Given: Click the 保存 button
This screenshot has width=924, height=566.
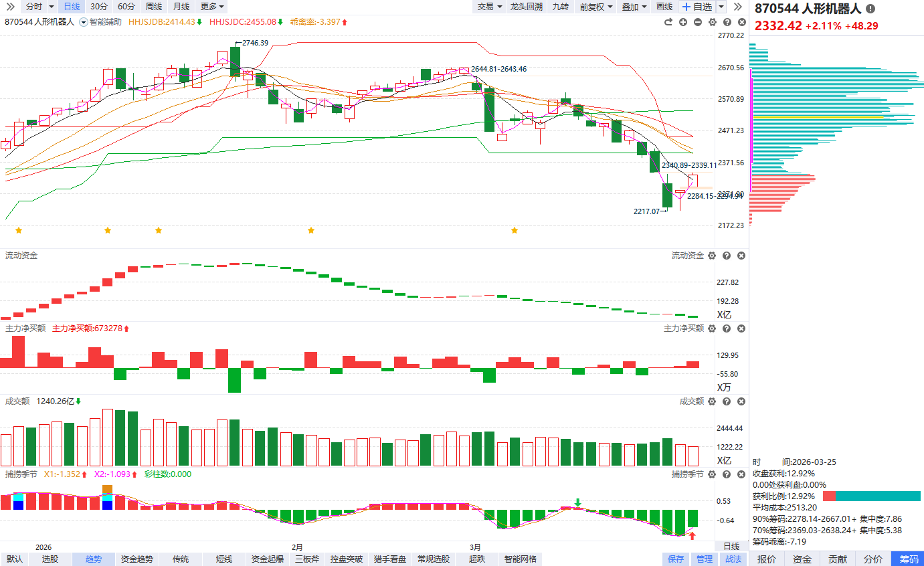Looking at the screenshot, I should tap(676, 559).
